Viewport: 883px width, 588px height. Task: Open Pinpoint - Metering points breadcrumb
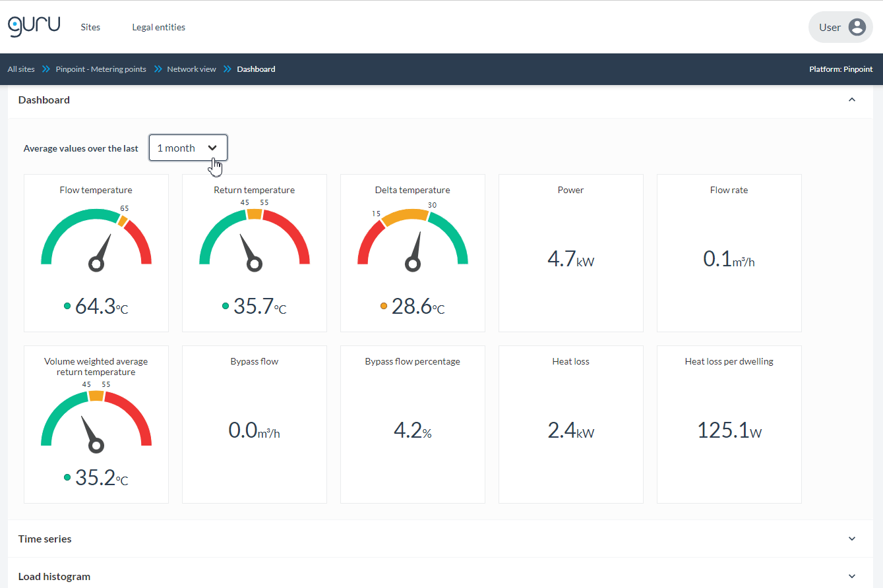[x=101, y=69]
